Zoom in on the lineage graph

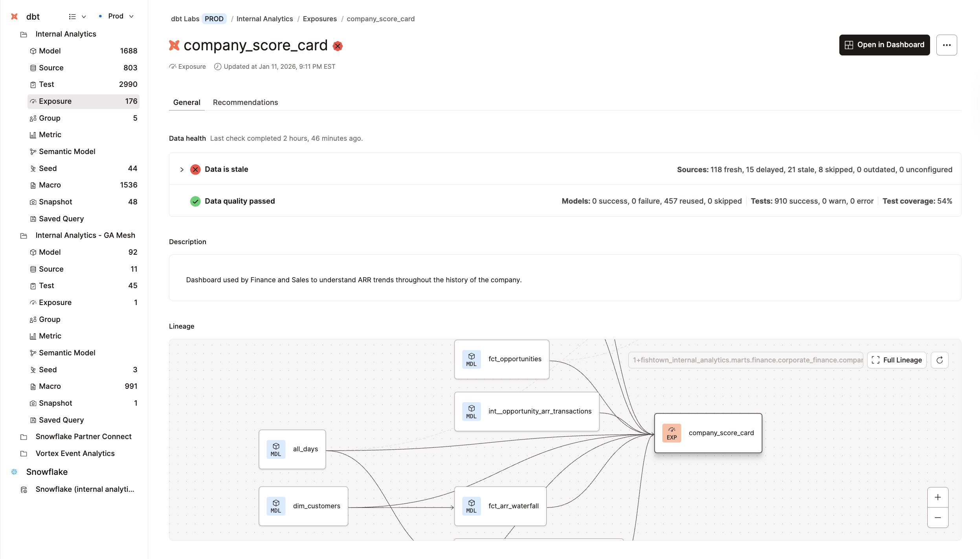pos(938,497)
